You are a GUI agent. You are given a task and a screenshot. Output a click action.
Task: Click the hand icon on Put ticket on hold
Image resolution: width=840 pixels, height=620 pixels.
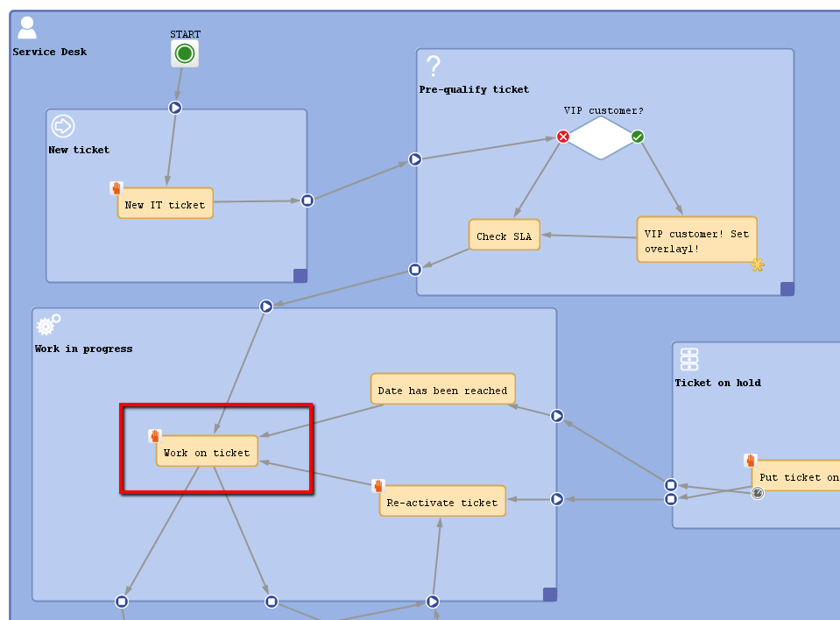pos(751,460)
